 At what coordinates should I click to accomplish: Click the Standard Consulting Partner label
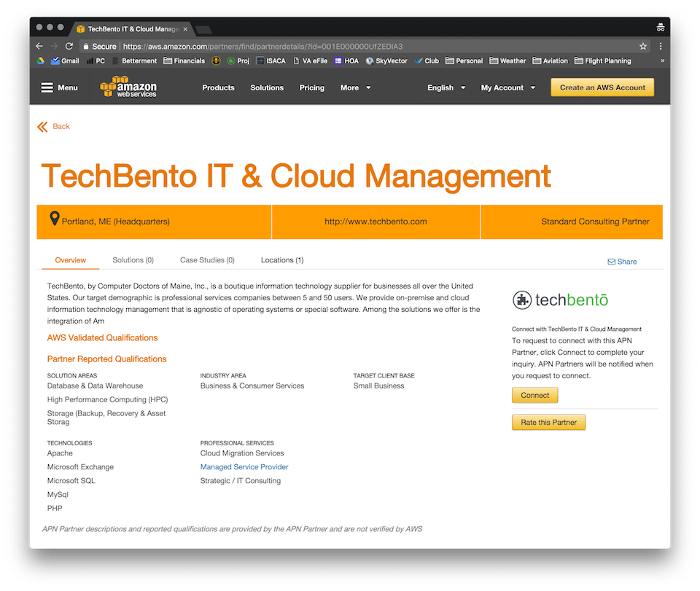595,222
